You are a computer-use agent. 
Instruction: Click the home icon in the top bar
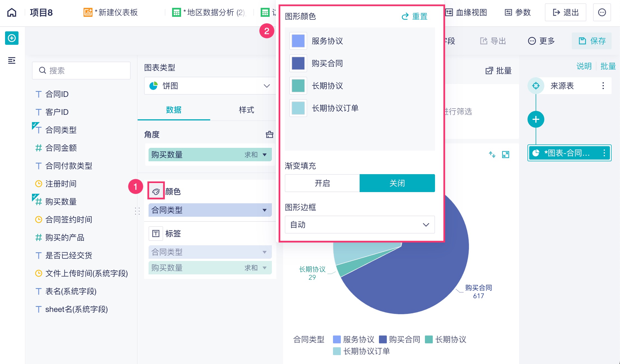pyautogui.click(x=11, y=12)
